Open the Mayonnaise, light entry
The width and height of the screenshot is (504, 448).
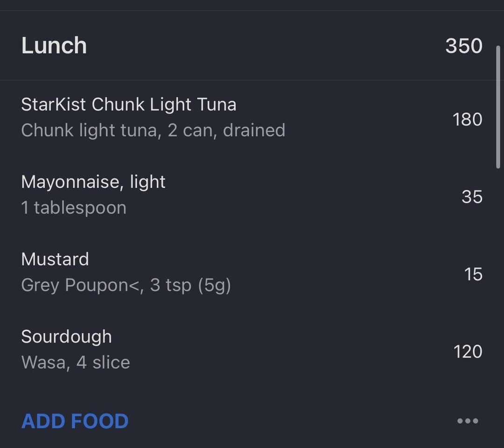pyautogui.click(x=252, y=195)
